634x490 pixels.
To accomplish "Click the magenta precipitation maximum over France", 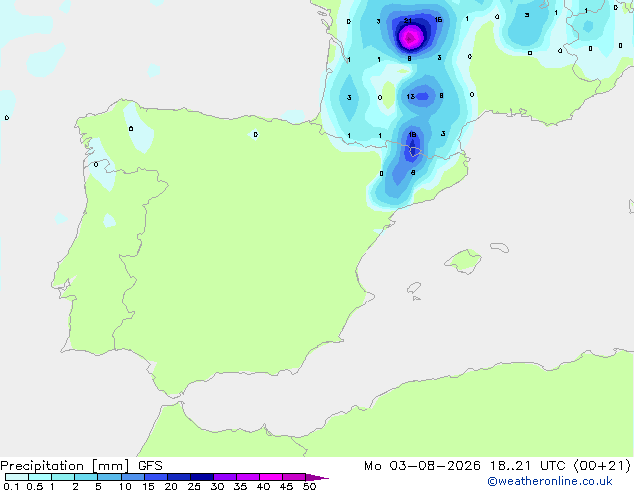I will click(411, 38).
